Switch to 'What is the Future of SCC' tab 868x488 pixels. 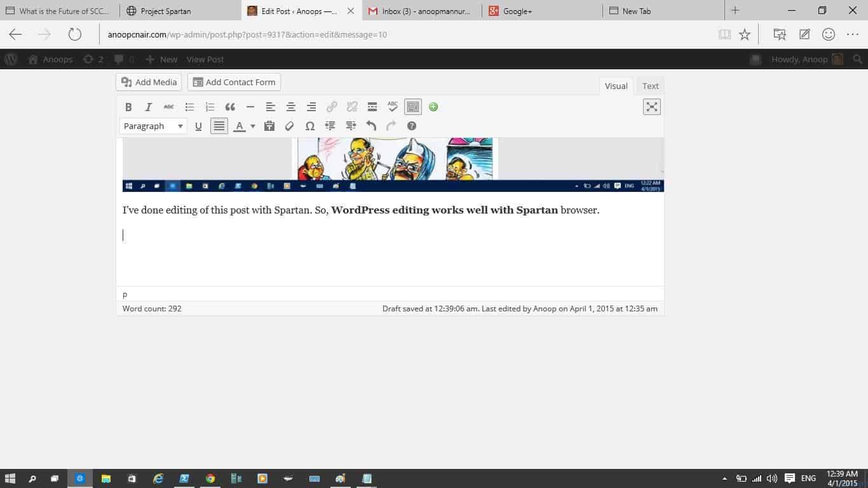click(60, 11)
